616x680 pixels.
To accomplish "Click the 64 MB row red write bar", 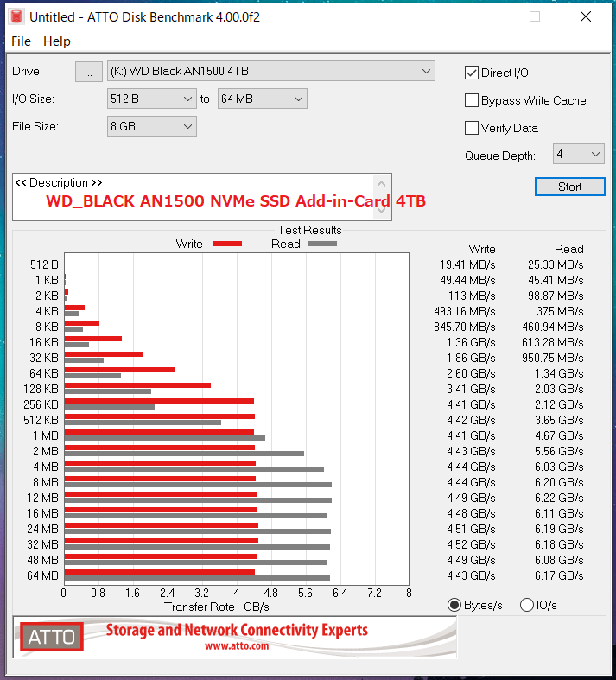I will pyautogui.click(x=160, y=572).
